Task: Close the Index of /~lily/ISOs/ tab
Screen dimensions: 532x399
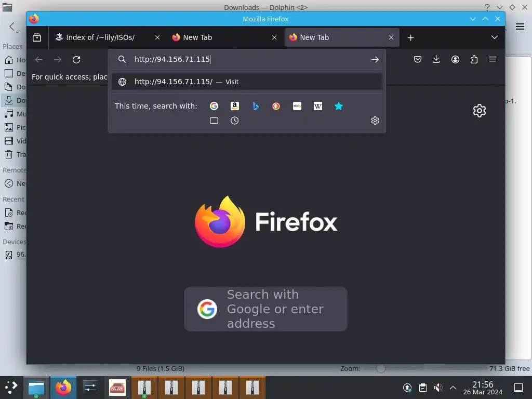Action: (157, 37)
